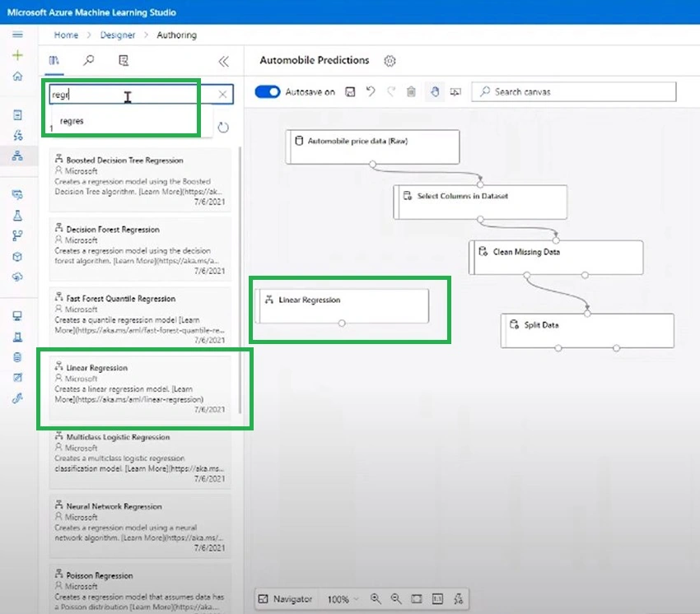Viewport: 700px width, 614px height.
Task: Click the Search canvas input field
Action: coord(574,92)
